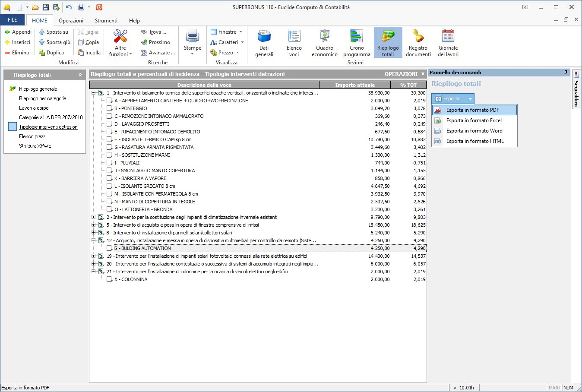Choose Esporta in formato Excel

tap(474, 120)
